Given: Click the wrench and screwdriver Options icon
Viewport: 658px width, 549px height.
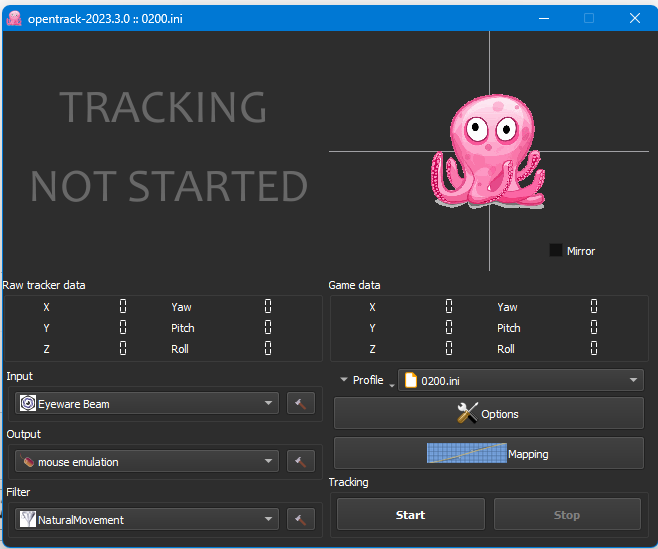Looking at the screenshot, I should pos(467,413).
